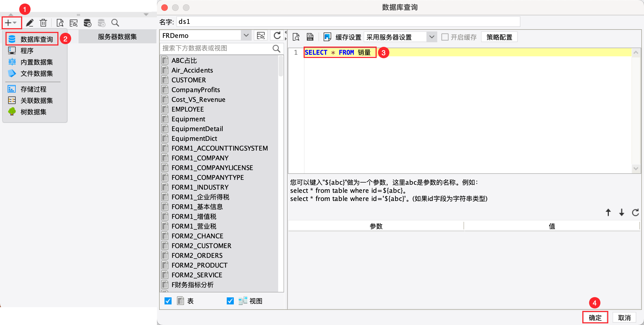Image resolution: width=644 pixels, height=325 pixels.
Task: Open the 策略配置 button
Action: 499,37
